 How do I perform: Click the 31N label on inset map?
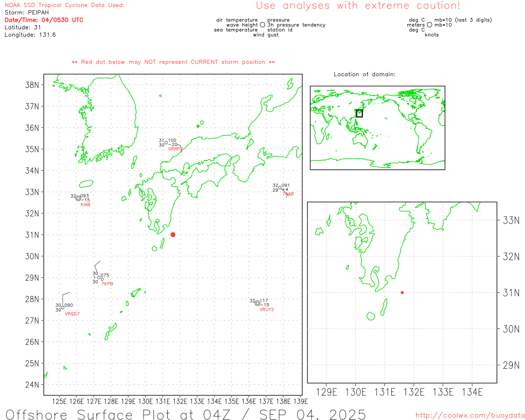511,292
